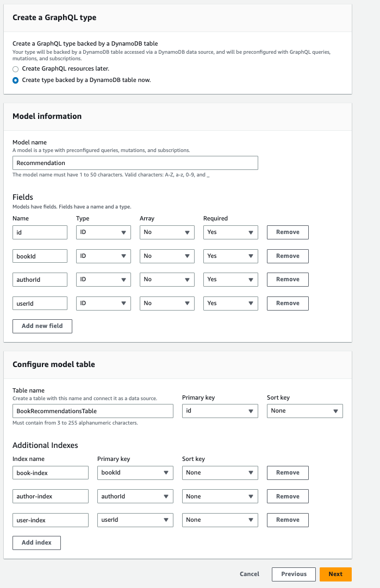Open the Required dropdown for the authorId field
Image resolution: width=380 pixels, height=588 pixels.
(231, 279)
